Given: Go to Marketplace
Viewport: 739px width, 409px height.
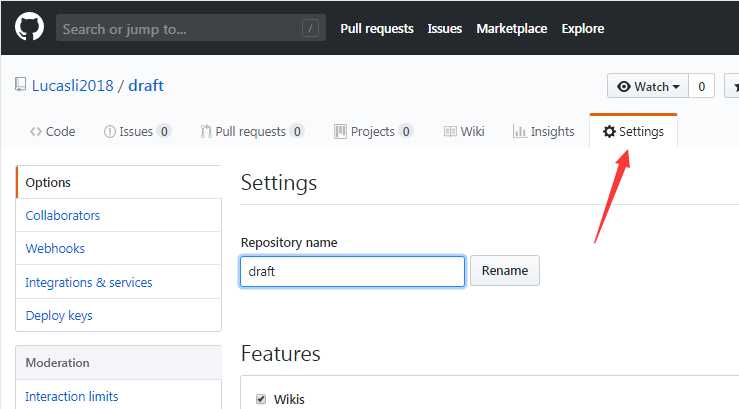Looking at the screenshot, I should (x=512, y=28).
